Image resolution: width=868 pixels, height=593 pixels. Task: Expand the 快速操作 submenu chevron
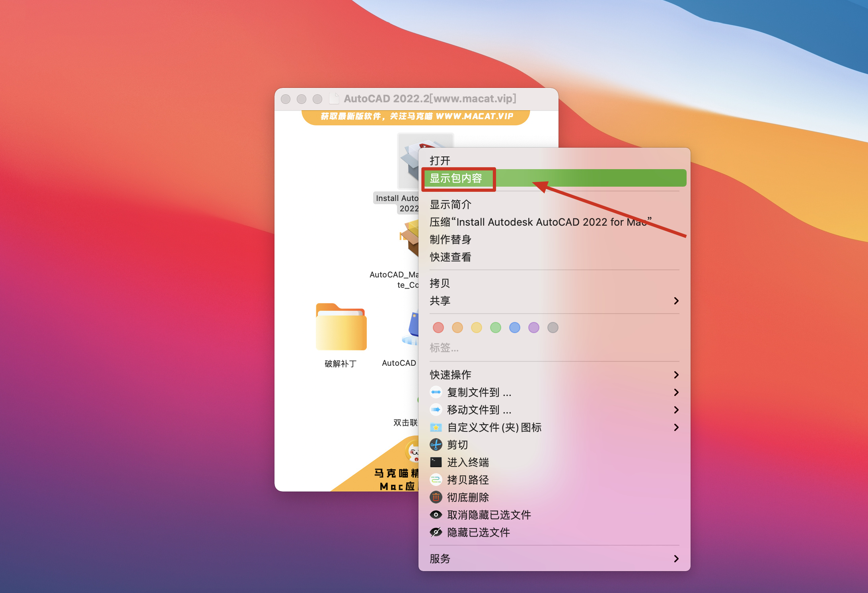click(x=676, y=375)
